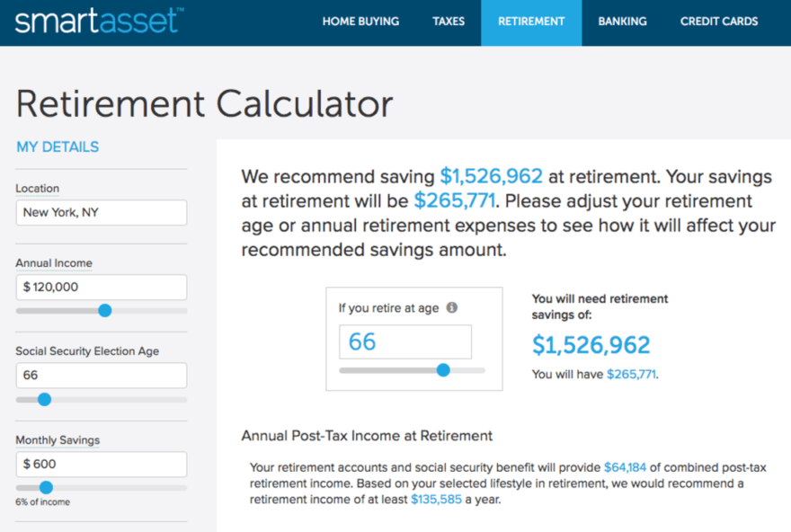Open the TAXES section
791x532 pixels.
click(449, 22)
